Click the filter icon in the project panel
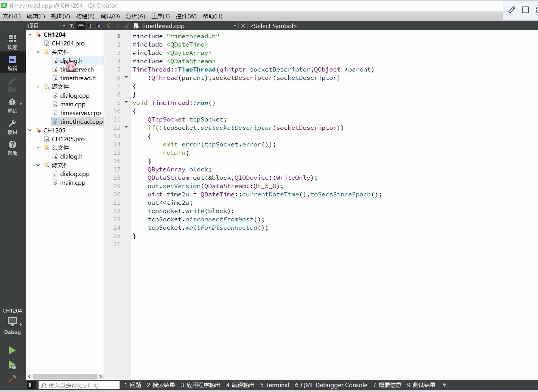Viewport: 538px width, 392px height. [72, 25]
